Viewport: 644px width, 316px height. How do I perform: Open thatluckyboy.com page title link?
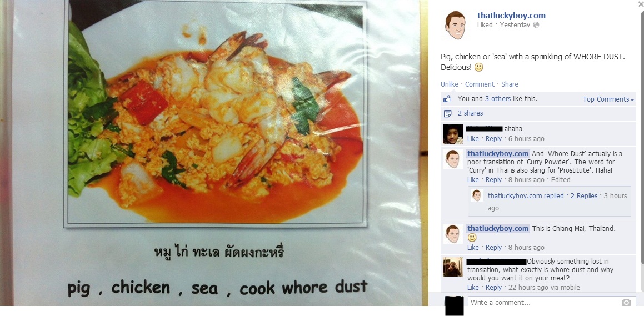pos(511,16)
